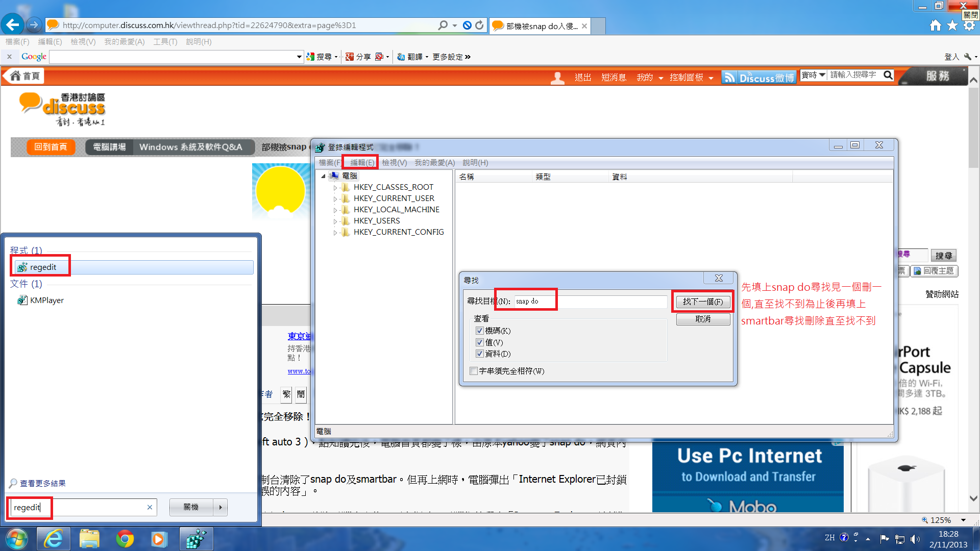Click 關機 shutdown button

coord(191,507)
